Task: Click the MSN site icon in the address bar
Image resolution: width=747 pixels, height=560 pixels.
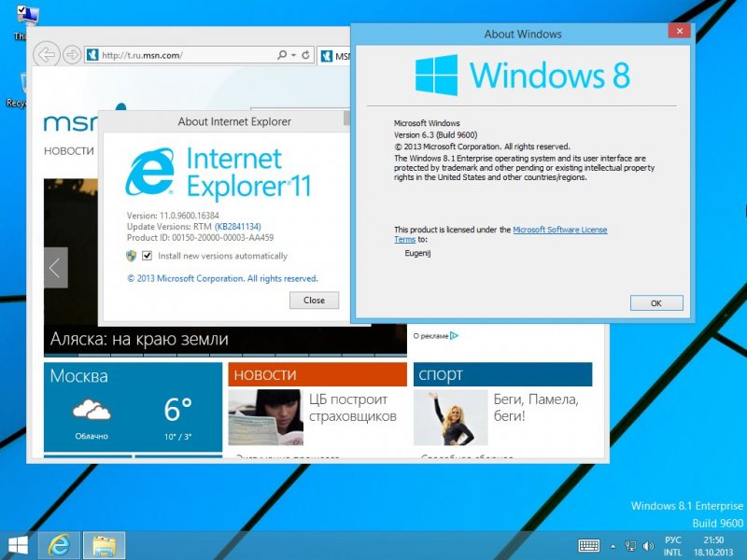Action: 92,55
